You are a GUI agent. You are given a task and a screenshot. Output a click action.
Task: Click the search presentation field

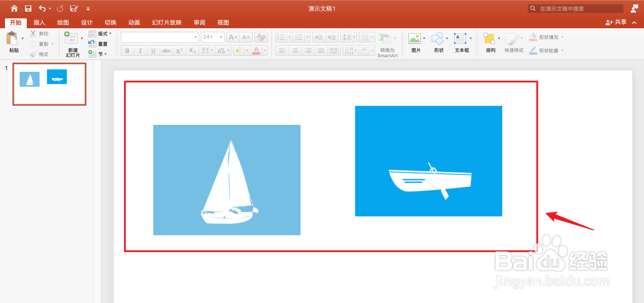pos(576,9)
